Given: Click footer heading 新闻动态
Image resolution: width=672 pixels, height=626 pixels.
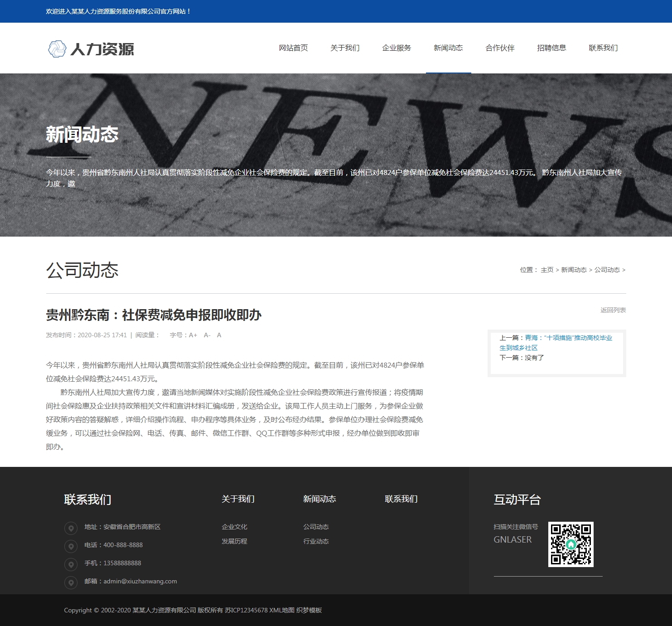Looking at the screenshot, I should pos(319,499).
